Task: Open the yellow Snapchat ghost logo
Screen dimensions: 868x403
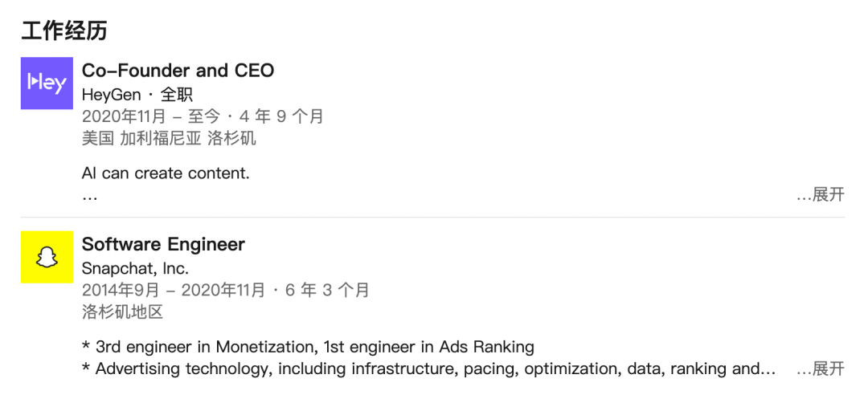Action: [47, 257]
